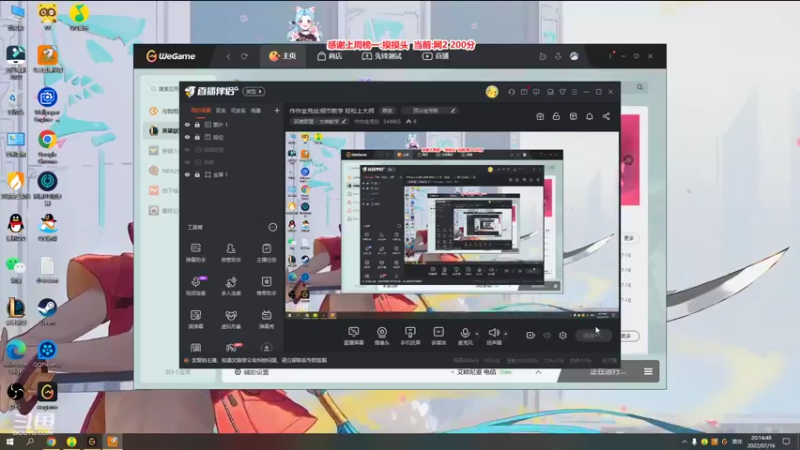Open the 直播伴侣 hamburger menu
Image resolution: width=800 pixels, height=450 pixels.
point(574,92)
